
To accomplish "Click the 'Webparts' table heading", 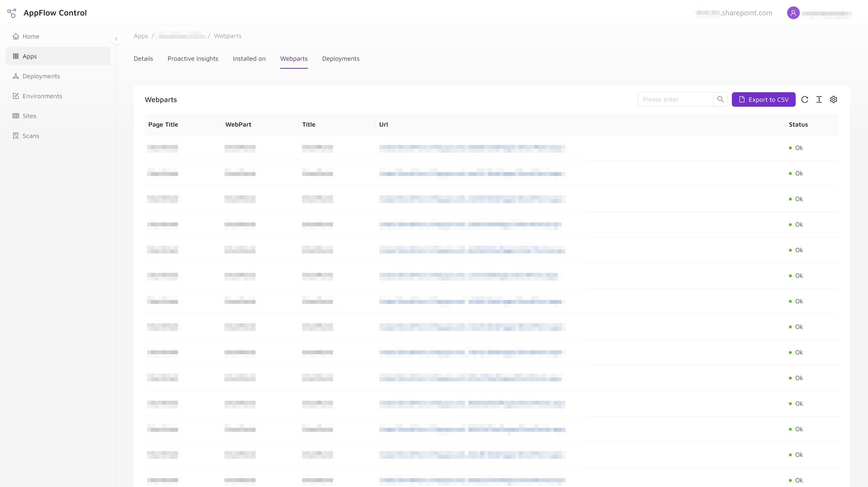I will (x=161, y=99).
